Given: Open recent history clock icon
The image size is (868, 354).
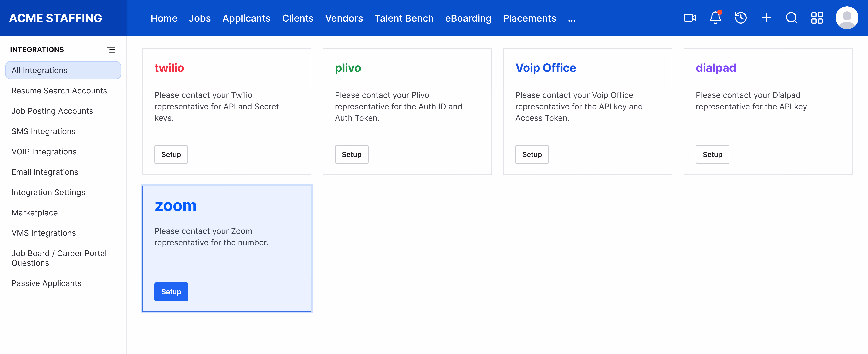Looking at the screenshot, I should (x=741, y=18).
